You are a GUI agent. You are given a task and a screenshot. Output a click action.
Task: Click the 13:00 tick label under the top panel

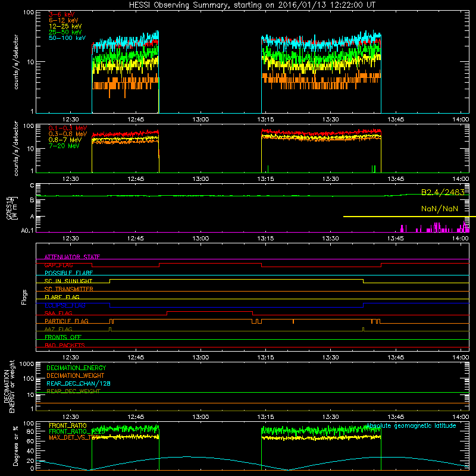coord(201,120)
